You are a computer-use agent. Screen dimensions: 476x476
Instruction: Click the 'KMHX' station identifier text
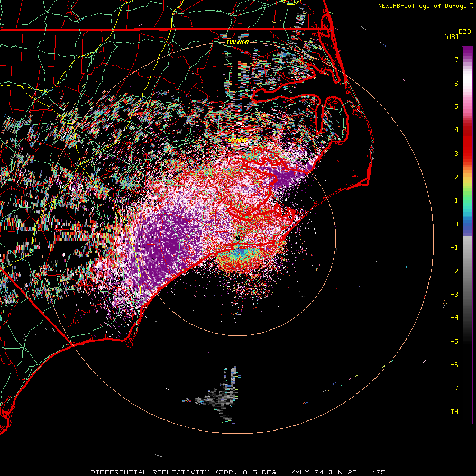pyautogui.click(x=300, y=472)
